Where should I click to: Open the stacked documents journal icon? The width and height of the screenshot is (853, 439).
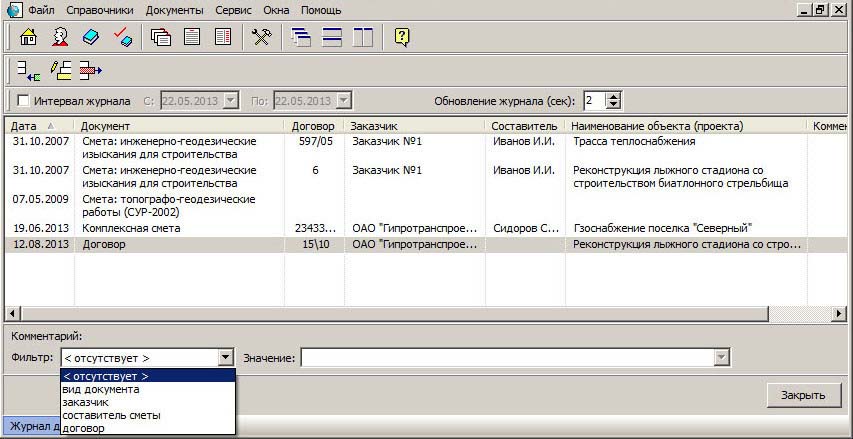[160, 37]
